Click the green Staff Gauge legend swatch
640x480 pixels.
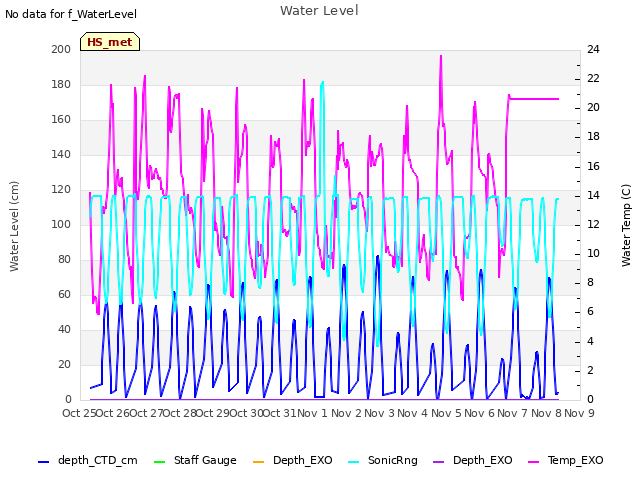tap(159, 462)
